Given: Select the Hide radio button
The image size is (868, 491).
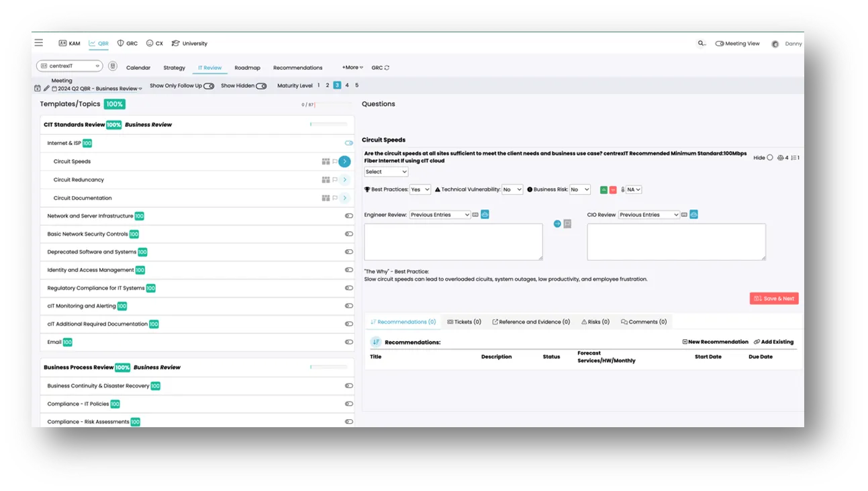Looking at the screenshot, I should coord(770,158).
